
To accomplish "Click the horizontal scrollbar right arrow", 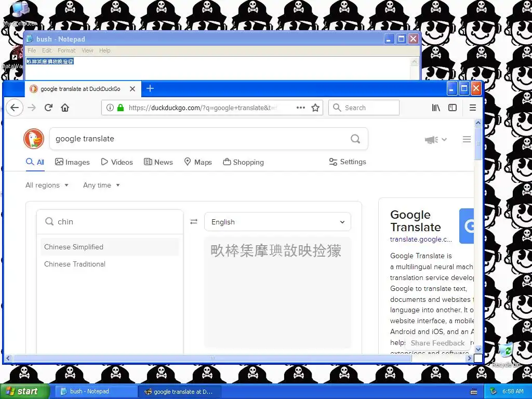I will click(470, 358).
